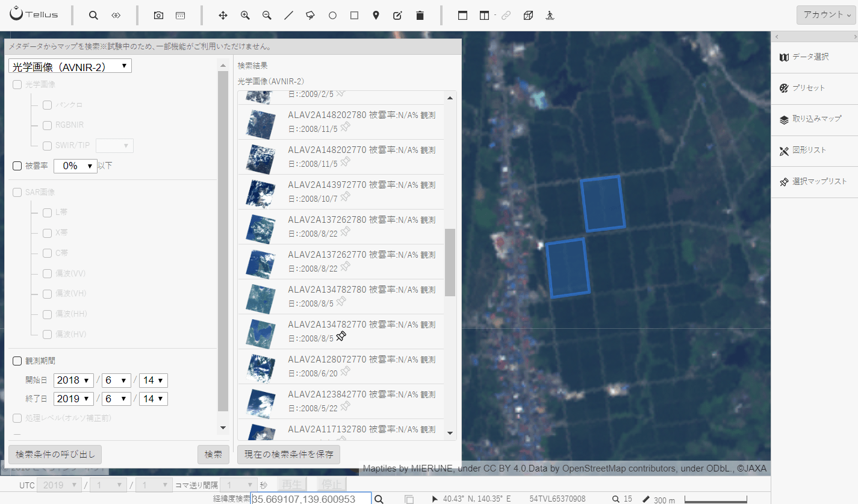Viewport: 858px width, 504px height.
Task: Check the 偏波(VV) checkbox
Action: 47,273
